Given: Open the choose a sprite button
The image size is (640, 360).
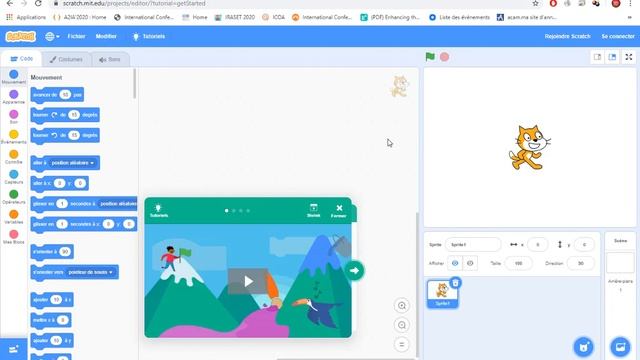Looking at the screenshot, I should coord(583,347).
